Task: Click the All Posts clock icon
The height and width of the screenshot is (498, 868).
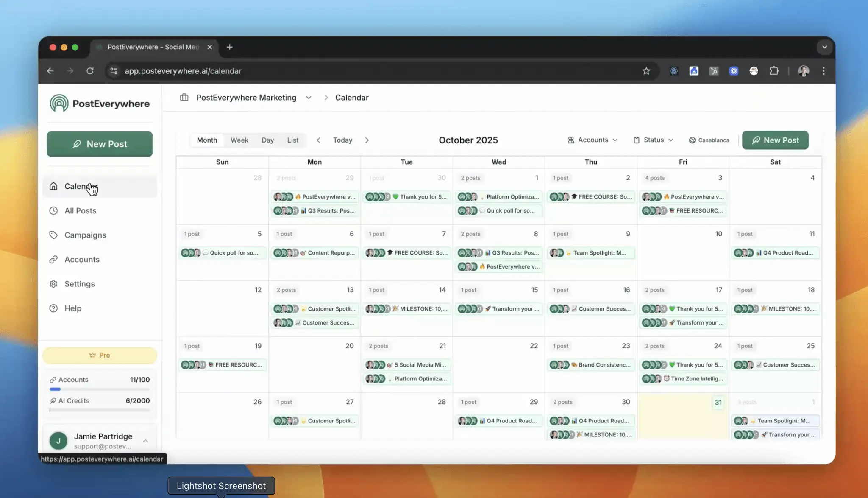Action: click(x=53, y=210)
